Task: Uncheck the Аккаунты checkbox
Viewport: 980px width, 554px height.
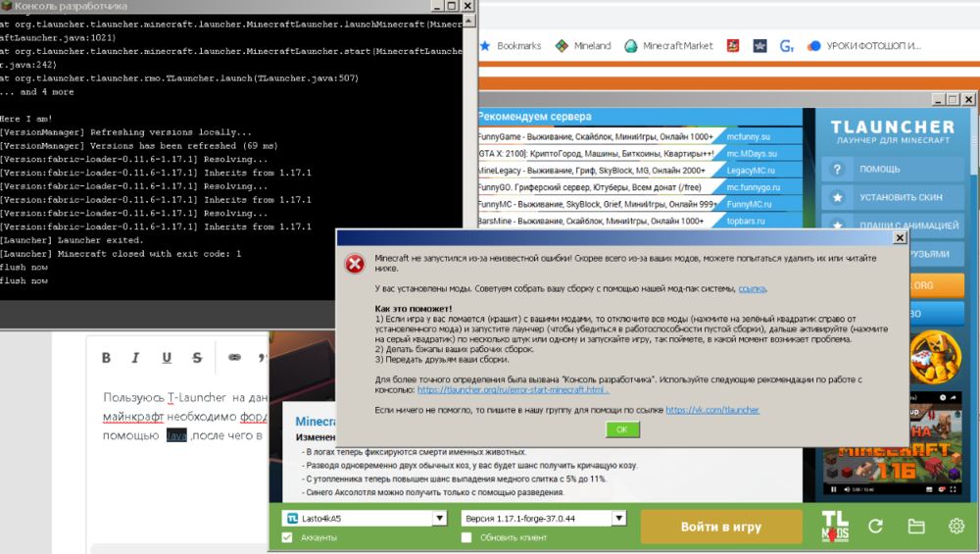Action: (x=287, y=537)
